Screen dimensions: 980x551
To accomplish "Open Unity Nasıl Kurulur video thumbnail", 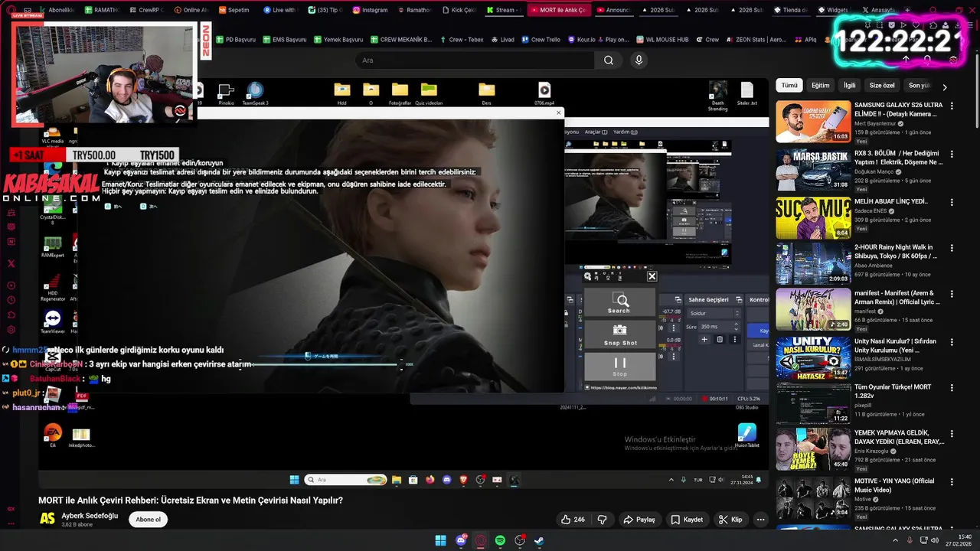I will click(x=813, y=357).
